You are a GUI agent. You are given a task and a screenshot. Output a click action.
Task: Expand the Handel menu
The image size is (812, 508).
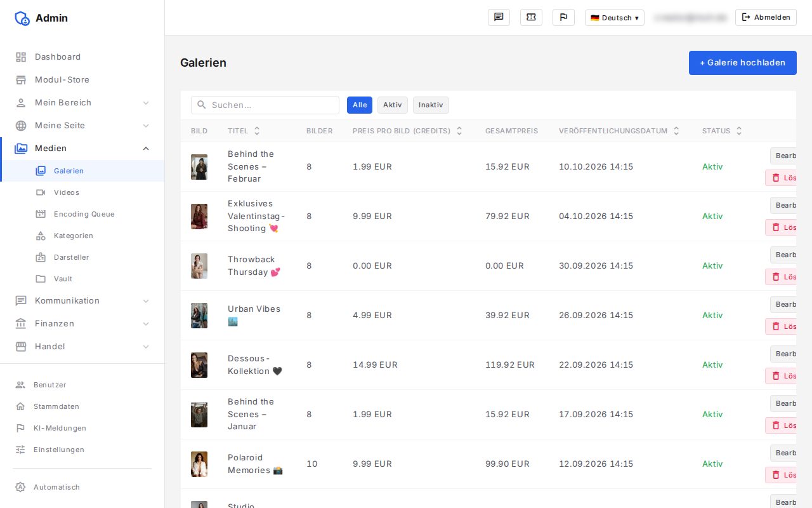click(x=82, y=346)
